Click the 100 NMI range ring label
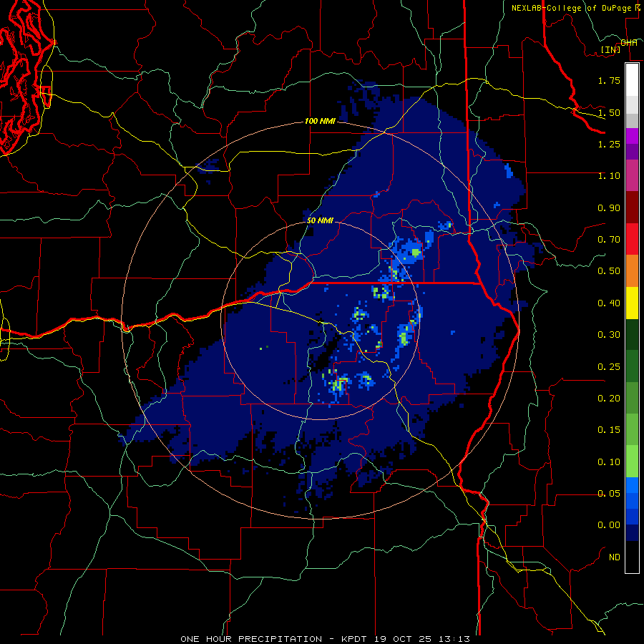This screenshot has height=644, width=644. pos(320,122)
